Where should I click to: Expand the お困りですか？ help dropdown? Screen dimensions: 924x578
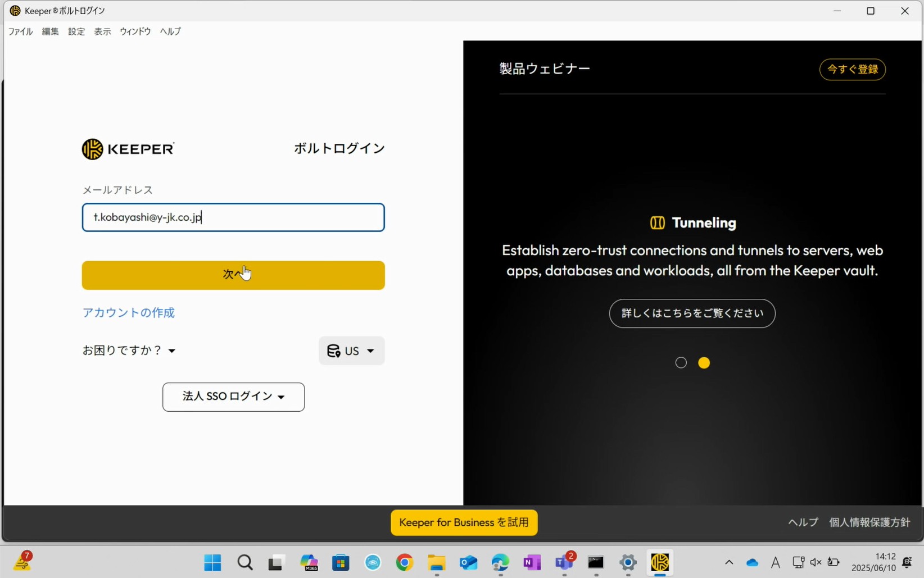(x=129, y=351)
